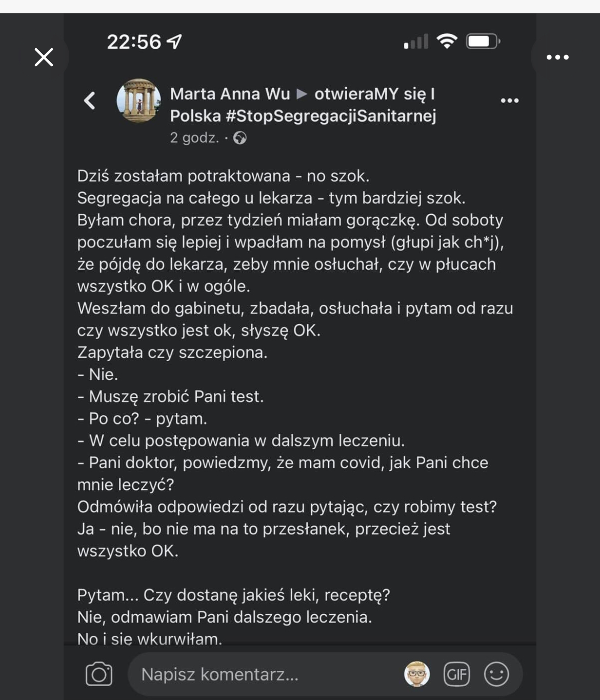Image resolution: width=600 pixels, height=700 pixels.
Task: Open the avatar sticker picker
Action: coord(417,674)
